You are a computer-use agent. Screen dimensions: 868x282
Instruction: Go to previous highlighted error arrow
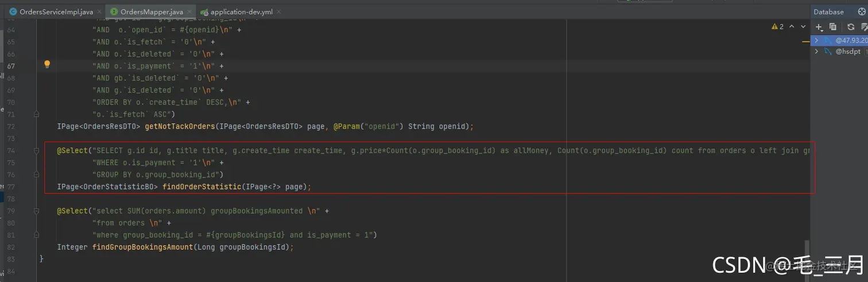point(792,26)
